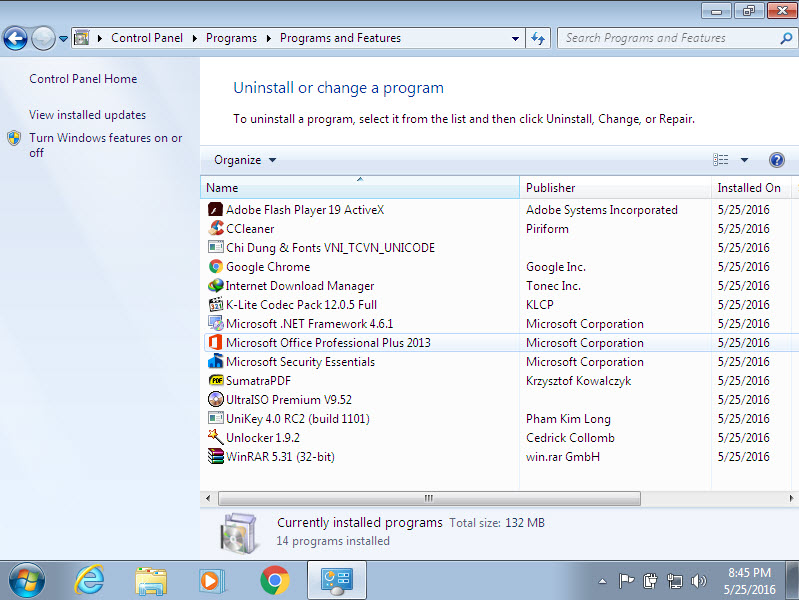Select the Unlocker 1.9.2 entry
This screenshot has height=600, width=799.
pyautogui.click(x=263, y=438)
